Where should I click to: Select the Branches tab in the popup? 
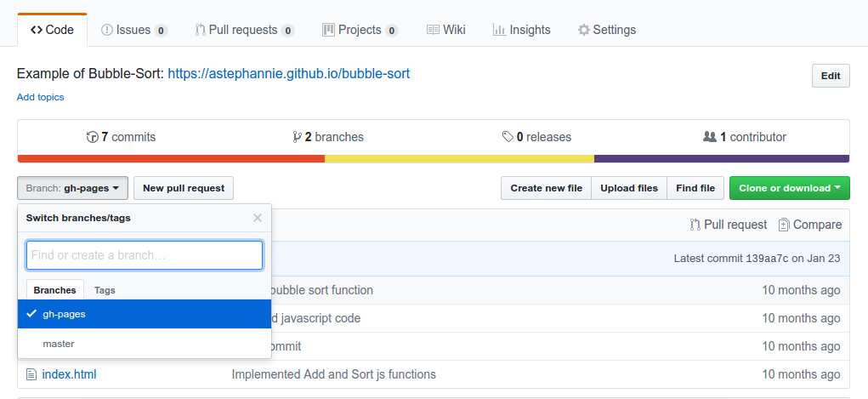pos(54,290)
